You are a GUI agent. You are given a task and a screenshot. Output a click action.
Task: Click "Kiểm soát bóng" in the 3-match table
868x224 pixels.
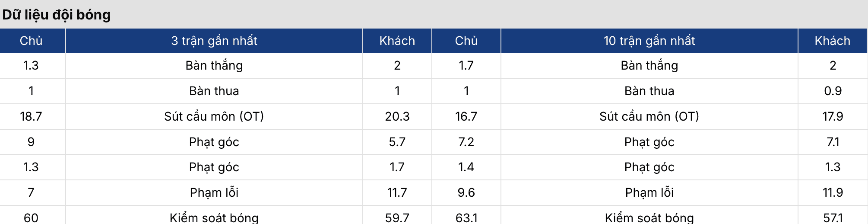[x=214, y=218]
